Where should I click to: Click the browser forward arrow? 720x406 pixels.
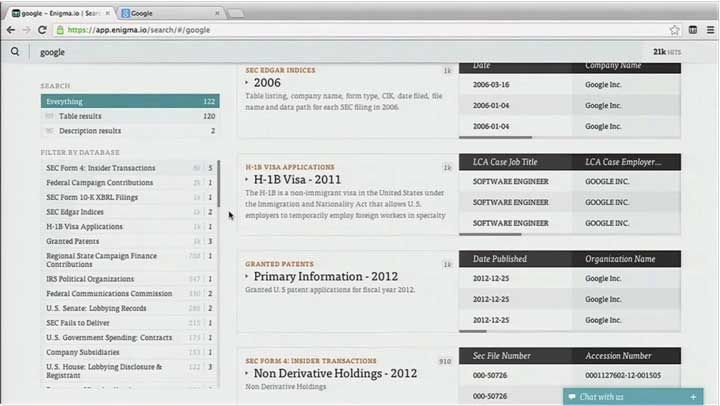pos(26,30)
